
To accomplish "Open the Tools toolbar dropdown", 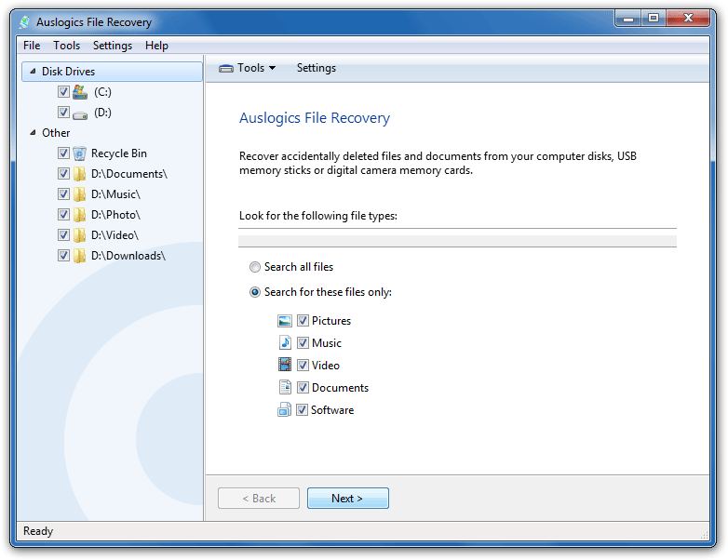I will click(x=248, y=68).
